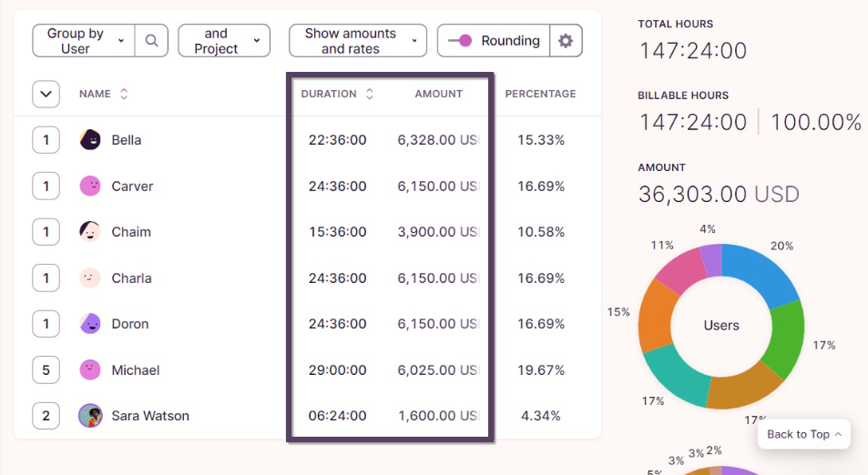Image resolution: width=868 pixels, height=475 pixels.
Task: Click Carver's pink avatar icon
Action: pyautogui.click(x=90, y=187)
